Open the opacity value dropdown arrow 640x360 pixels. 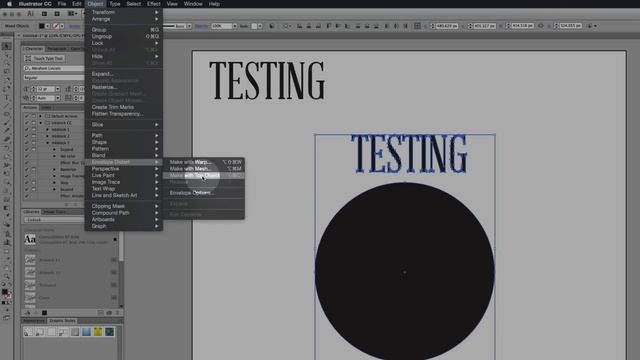(235, 26)
